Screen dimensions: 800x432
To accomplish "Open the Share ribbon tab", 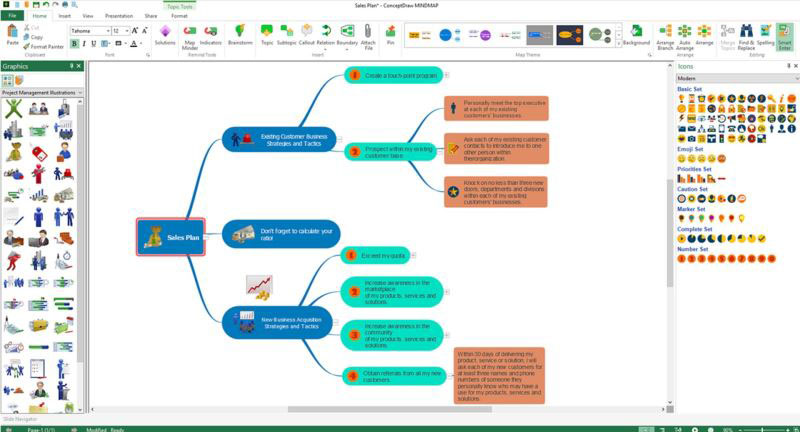I will (x=151, y=16).
